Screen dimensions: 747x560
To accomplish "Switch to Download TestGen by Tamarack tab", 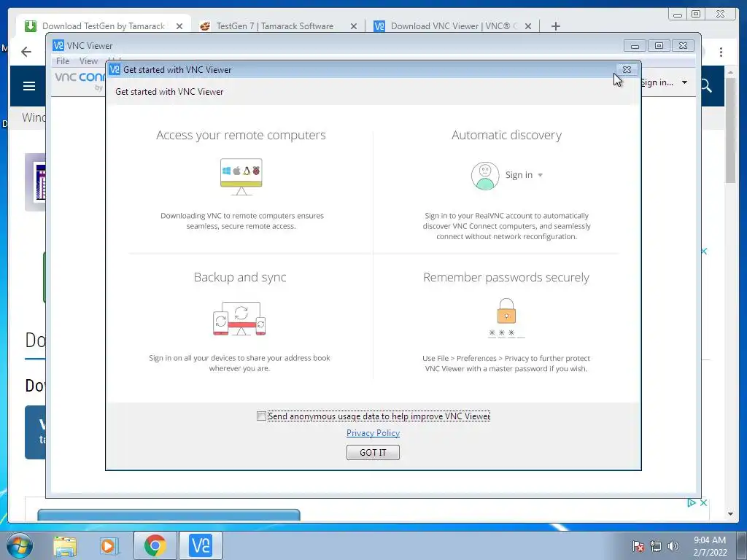I will coord(104,26).
